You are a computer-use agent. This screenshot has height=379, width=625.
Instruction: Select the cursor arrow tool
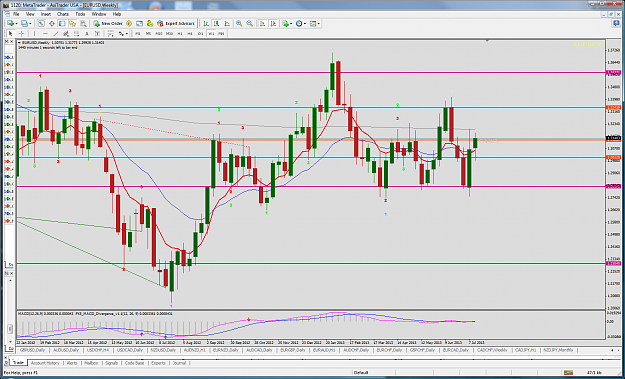point(11,33)
